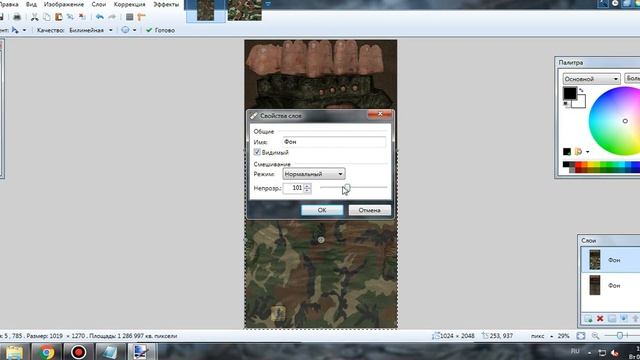Delete the layer with the red X icon
Viewport: 640px width, 360px height.
600,318
